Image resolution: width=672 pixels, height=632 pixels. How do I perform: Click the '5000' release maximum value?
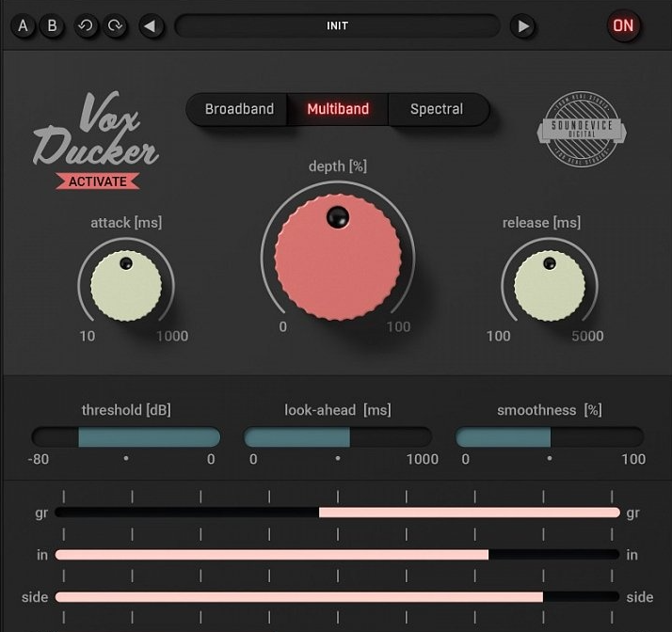[587, 336]
